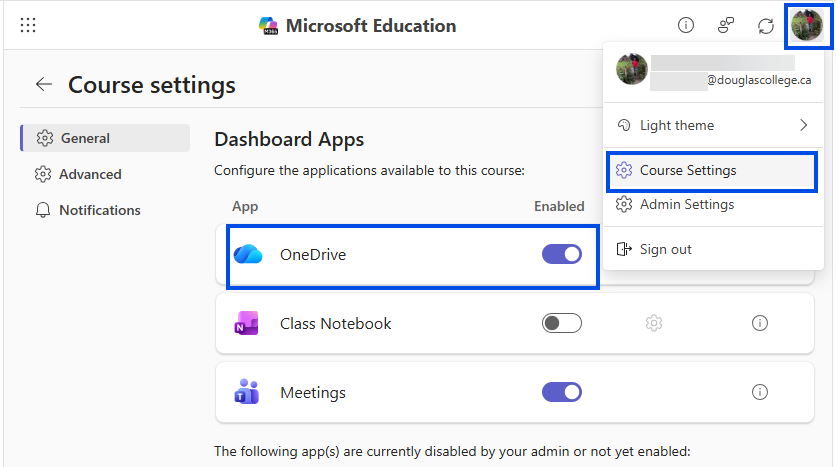
Task: Go back with the left arrow
Action: pyautogui.click(x=44, y=84)
